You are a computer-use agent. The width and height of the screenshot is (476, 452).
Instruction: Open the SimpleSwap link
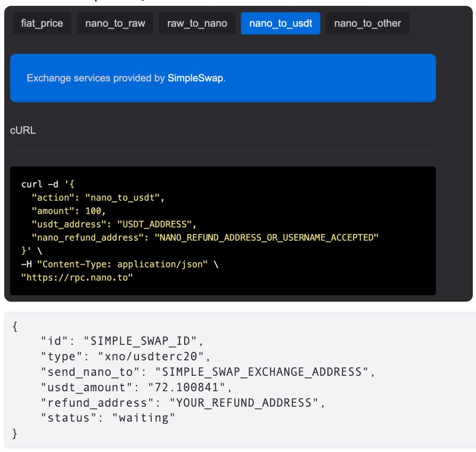(x=195, y=78)
